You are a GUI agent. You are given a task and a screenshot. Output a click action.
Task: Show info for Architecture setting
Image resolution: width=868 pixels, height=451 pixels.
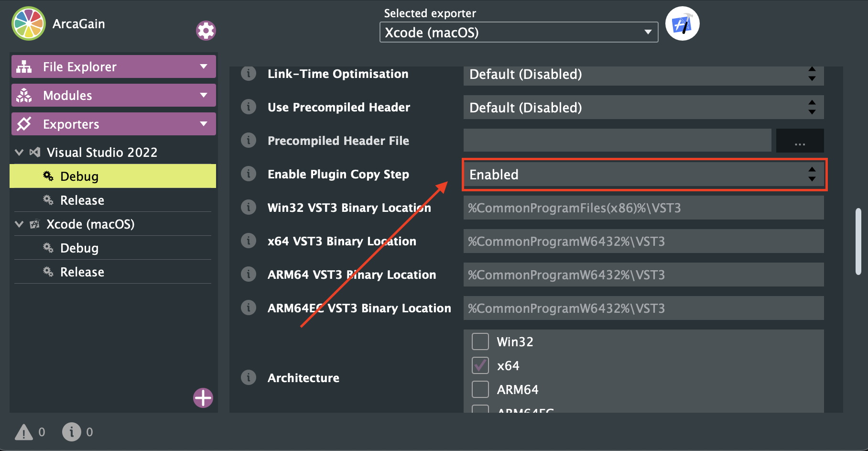249,377
